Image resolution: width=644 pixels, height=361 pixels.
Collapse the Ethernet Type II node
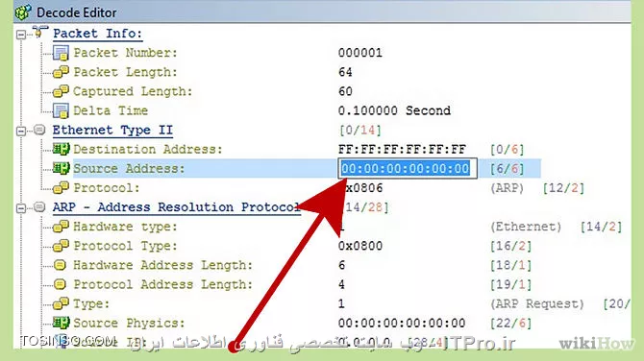21,131
